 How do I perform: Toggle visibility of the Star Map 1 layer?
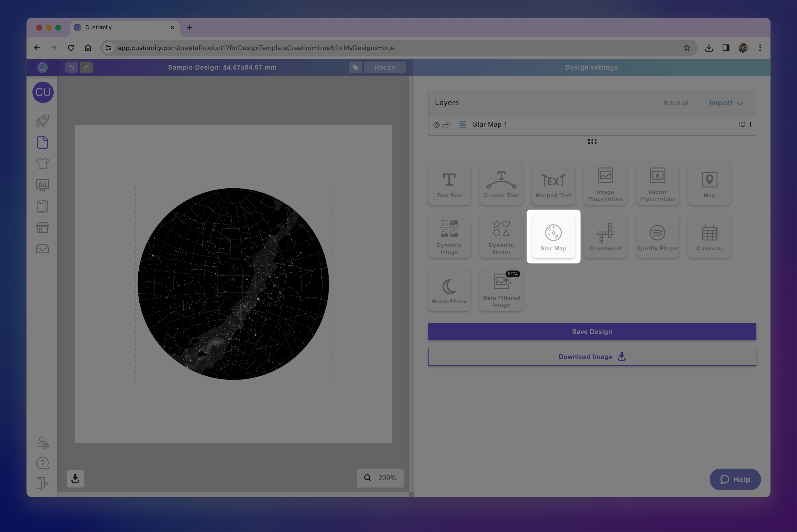436,124
